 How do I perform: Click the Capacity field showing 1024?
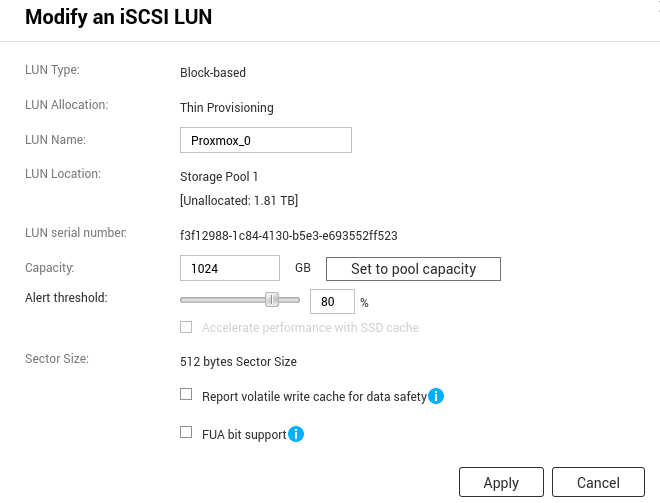tap(230, 268)
